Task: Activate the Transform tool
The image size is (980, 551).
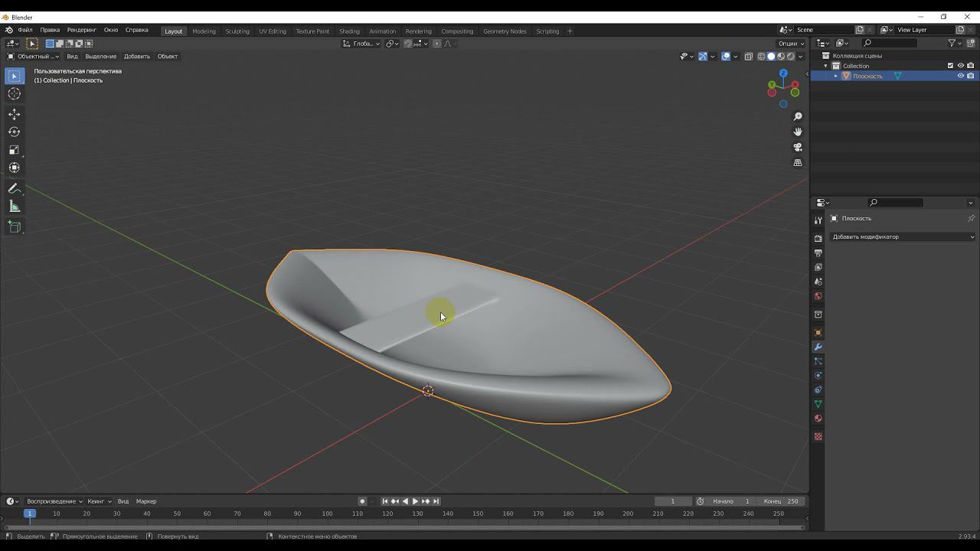Action: click(x=14, y=168)
